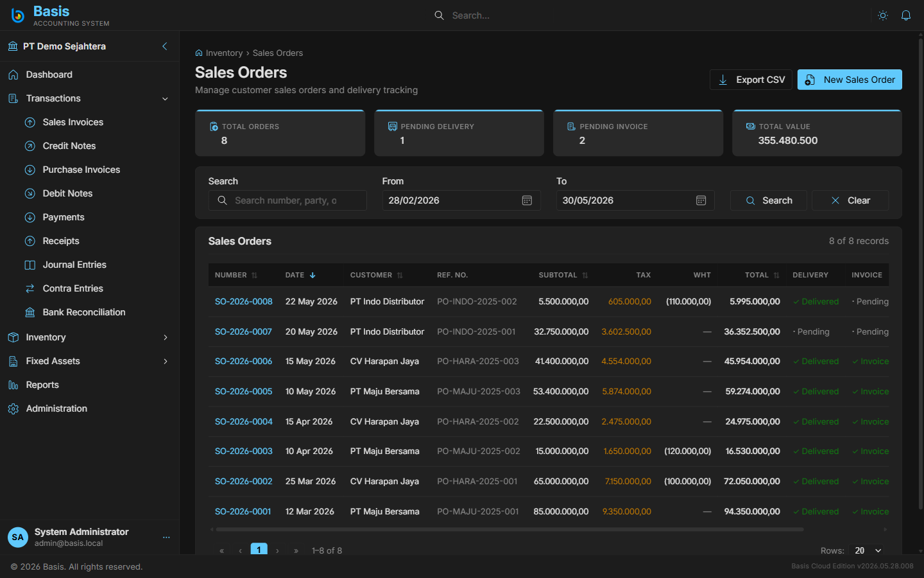Image resolution: width=924 pixels, height=578 pixels.
Task: Open the Rows per page dropdown
Action: point(868,550)
